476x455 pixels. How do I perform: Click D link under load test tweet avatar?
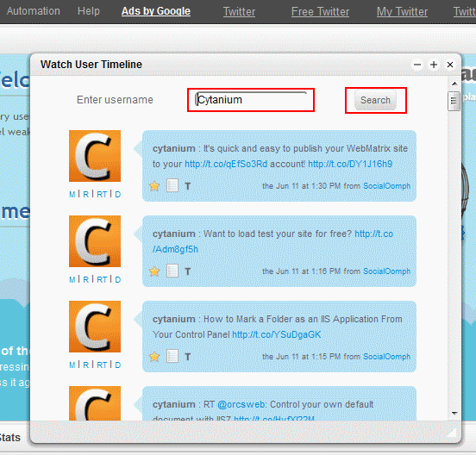click(x=118, y=279)
